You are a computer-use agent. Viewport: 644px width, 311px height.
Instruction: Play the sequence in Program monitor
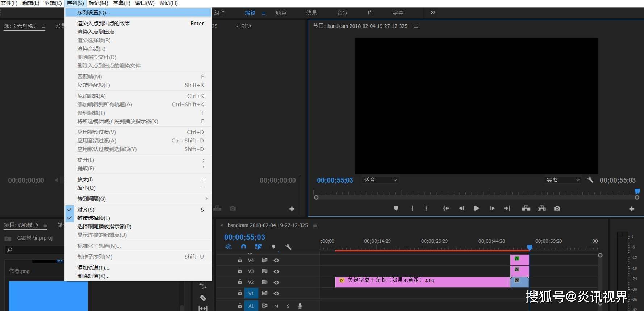(477, 208)
